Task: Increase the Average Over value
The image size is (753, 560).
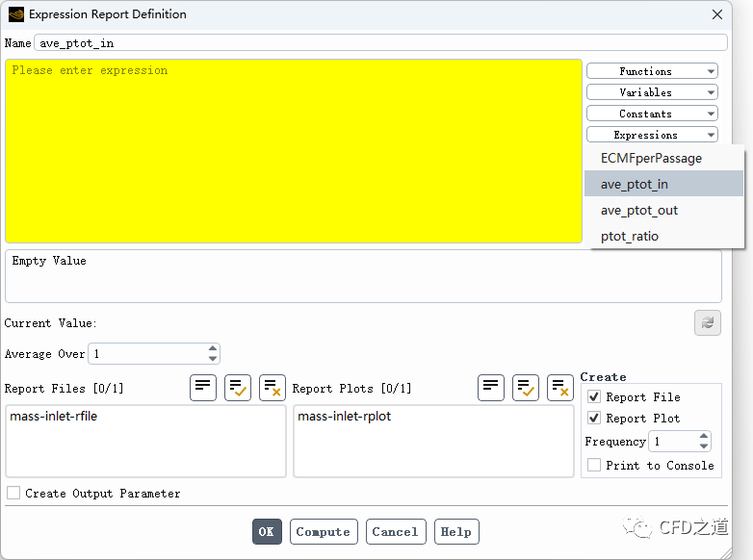Action: point(213,349)
